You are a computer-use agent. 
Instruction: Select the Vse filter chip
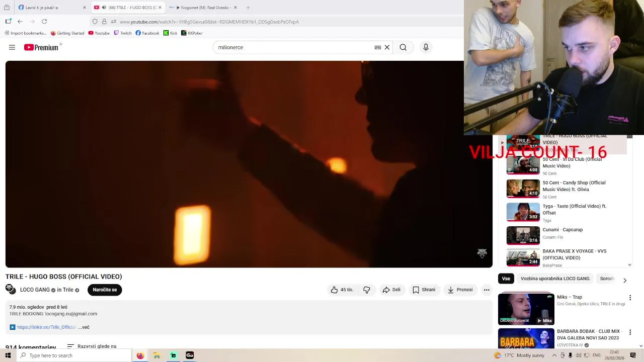(506, 279)
